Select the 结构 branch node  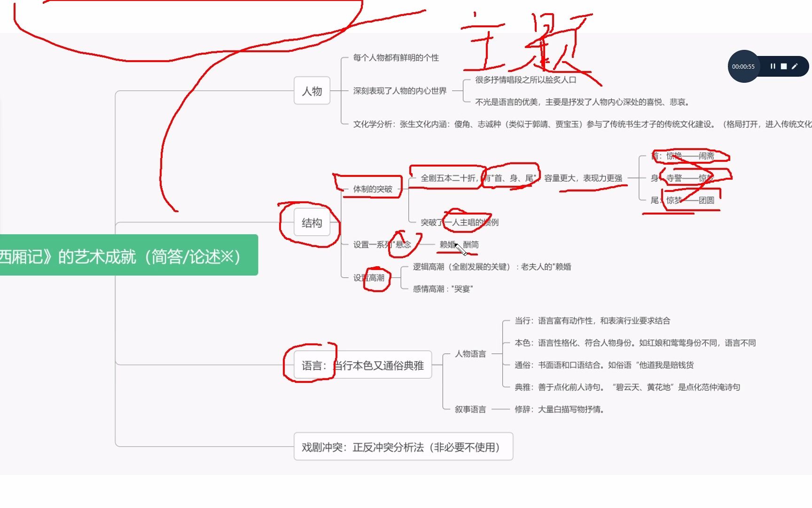pyautogui.click(x=312, y=223)
